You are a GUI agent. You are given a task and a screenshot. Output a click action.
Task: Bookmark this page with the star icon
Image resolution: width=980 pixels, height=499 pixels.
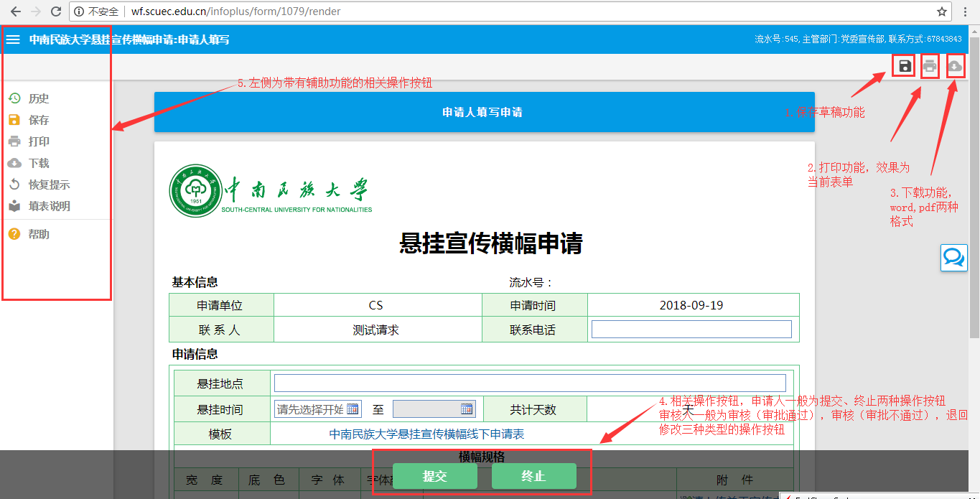pyautogui.click(x=941, y=11)
